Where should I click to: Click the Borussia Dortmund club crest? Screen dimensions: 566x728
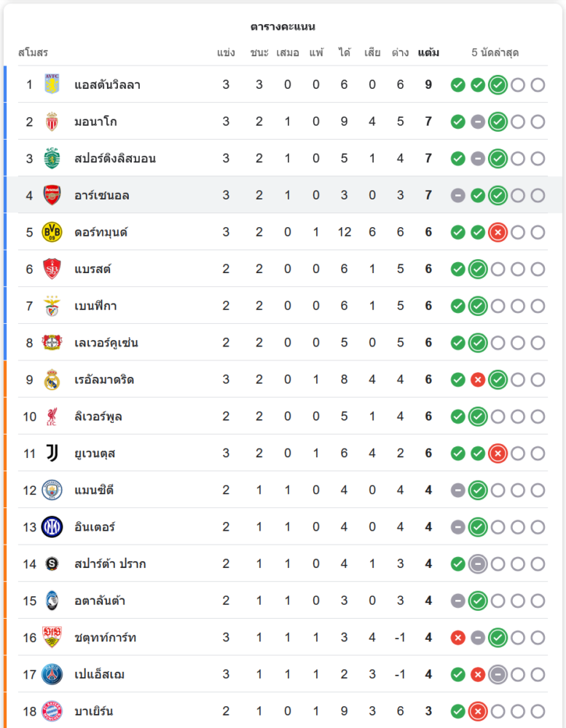click(x=52, y=232)
